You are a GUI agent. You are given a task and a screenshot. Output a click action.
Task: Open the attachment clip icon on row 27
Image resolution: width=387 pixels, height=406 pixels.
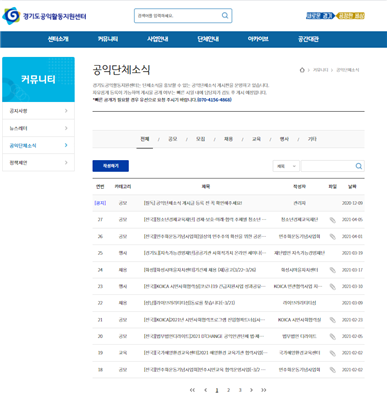coord(332,220)
